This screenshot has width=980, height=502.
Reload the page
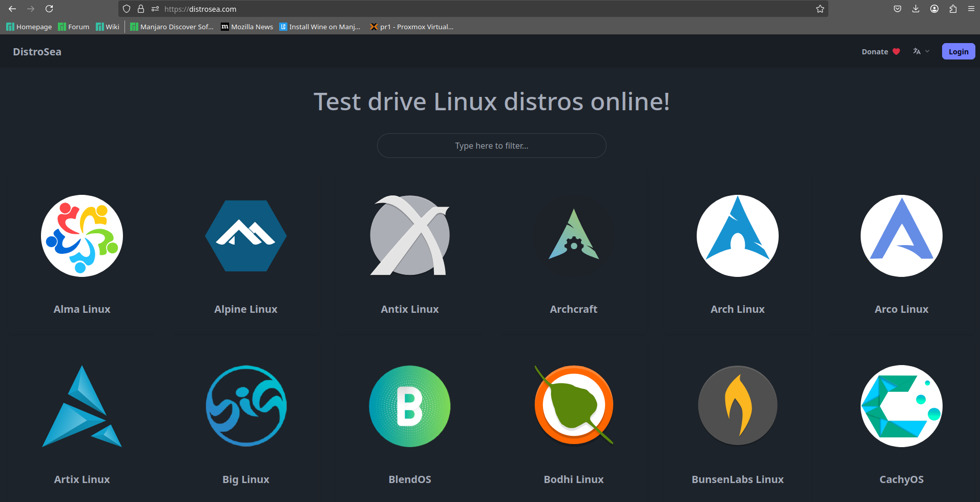click(x=49, y=9)
